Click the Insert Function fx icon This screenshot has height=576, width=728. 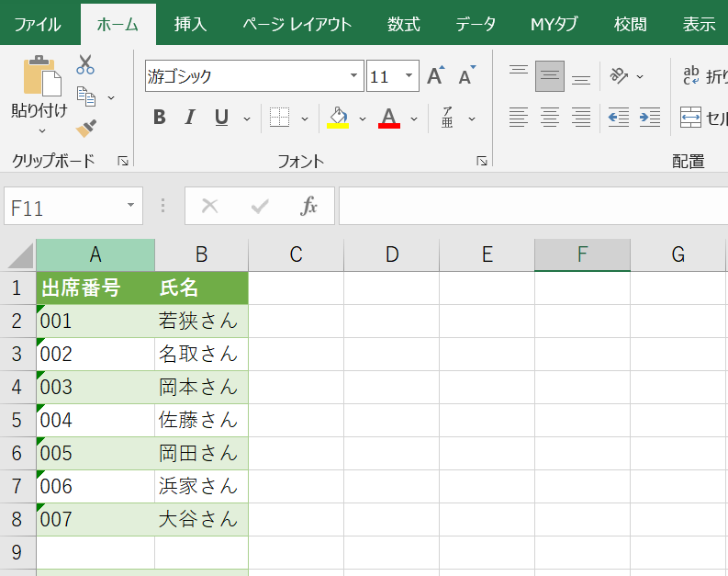(x=309, y=207)
